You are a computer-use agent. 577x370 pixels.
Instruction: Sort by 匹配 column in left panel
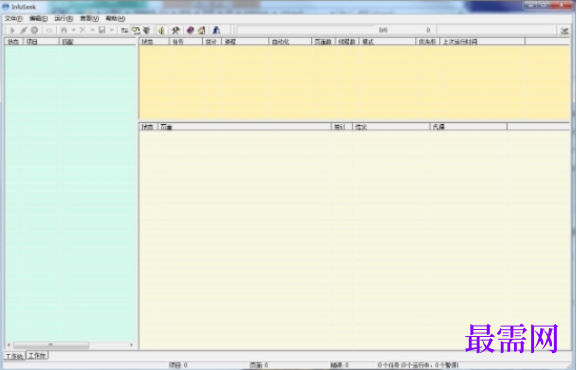tap(97, 42)
